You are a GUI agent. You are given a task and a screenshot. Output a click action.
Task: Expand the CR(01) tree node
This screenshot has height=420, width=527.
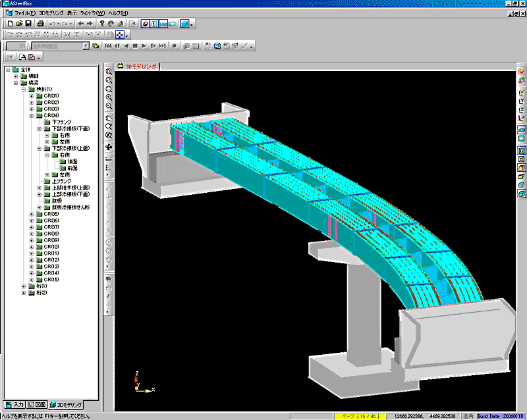pos(31,96)
